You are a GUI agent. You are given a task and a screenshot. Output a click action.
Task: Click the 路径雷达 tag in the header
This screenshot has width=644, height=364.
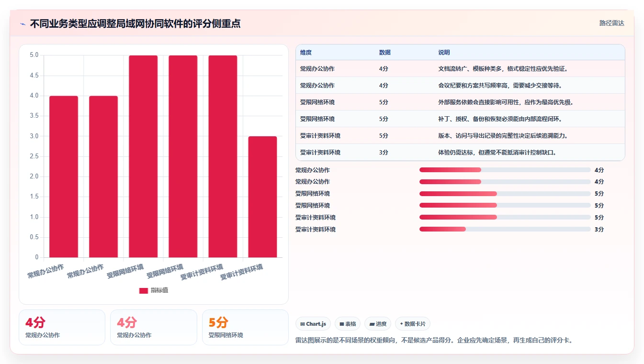611,23
